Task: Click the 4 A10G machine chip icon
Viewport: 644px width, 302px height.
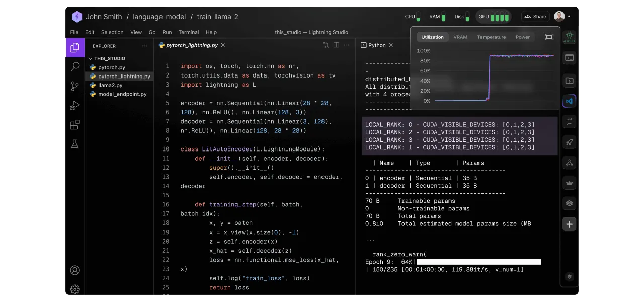Action: point(569,37)
